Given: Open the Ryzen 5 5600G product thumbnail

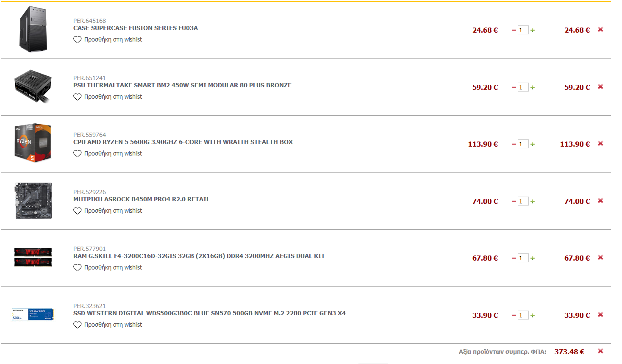Looking at the screenshot, I should tap(33, 143).
